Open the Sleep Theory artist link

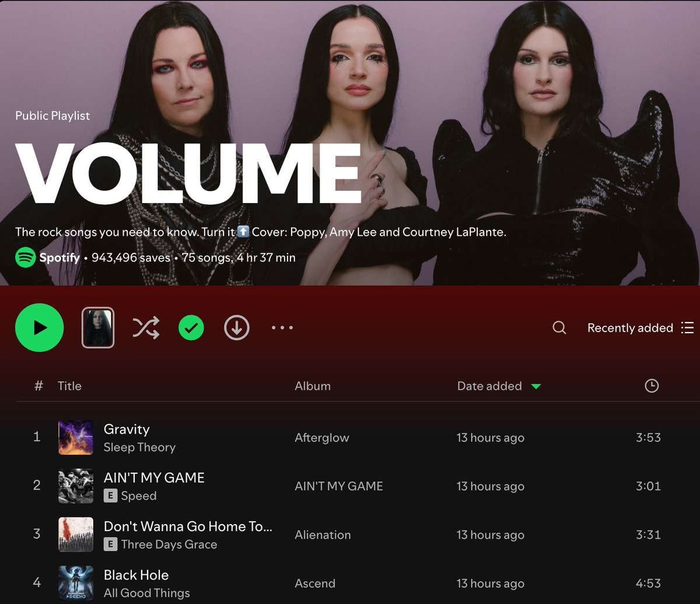point(139,448)
